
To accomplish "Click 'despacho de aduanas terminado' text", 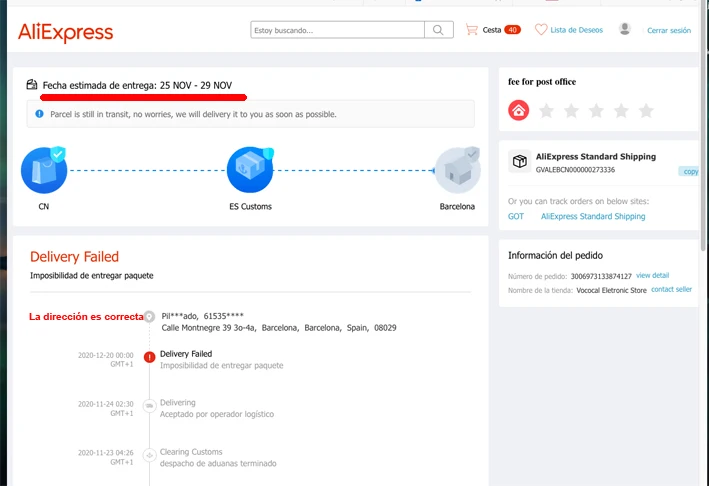I will pos(218,463).
